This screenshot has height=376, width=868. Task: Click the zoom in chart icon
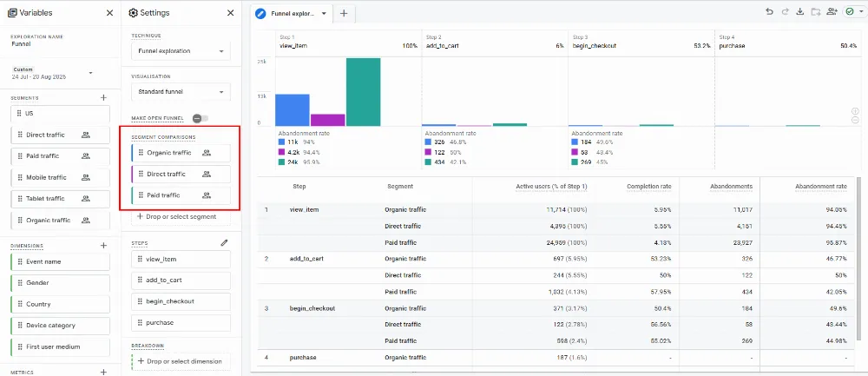pyautogui.click(x=855, y=111)
